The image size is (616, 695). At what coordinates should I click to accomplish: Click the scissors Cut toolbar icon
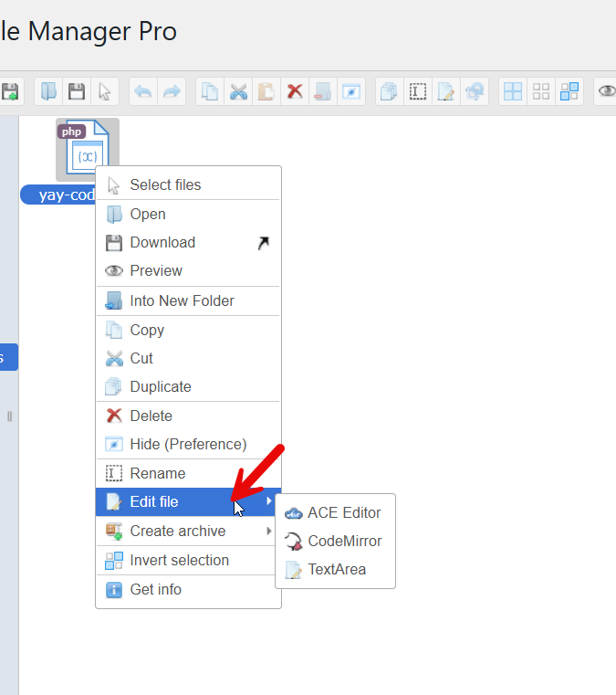(x=238, y=91)
